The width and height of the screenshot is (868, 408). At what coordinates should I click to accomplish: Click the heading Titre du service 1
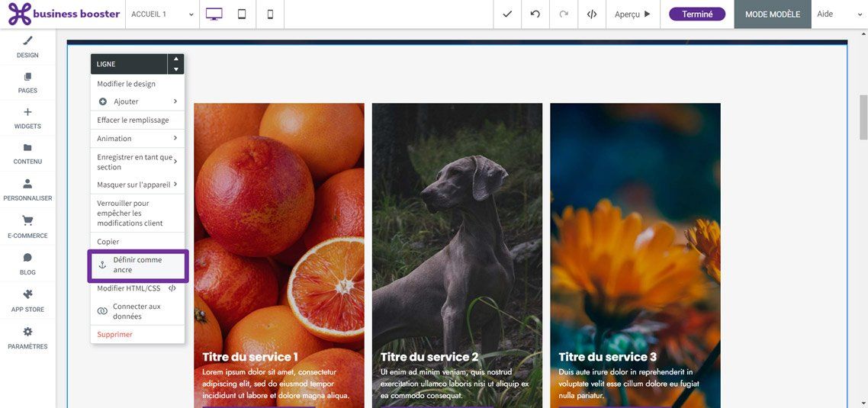[x=250, y=357]
